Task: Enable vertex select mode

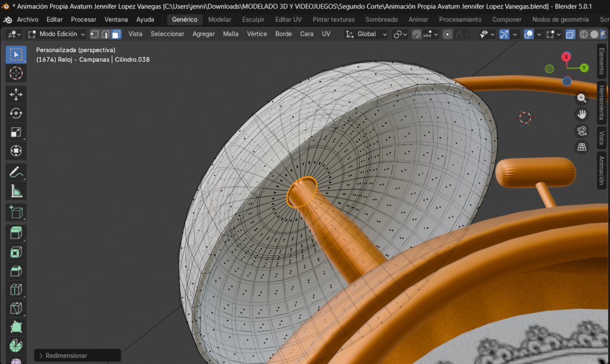Action: pos(95,34)
